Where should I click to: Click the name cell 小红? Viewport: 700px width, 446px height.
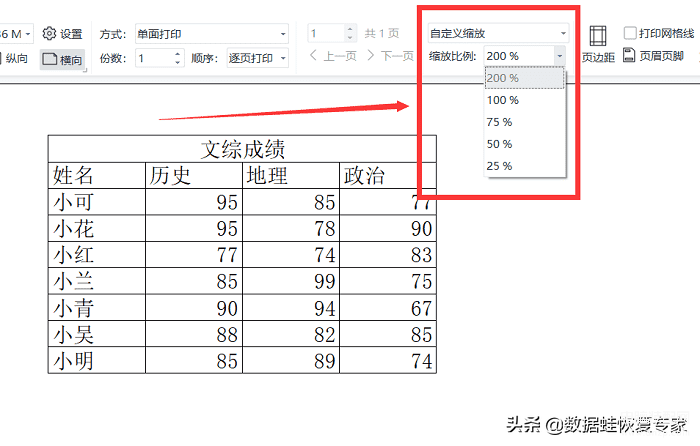pyautogui.click(x=97, y=255)
